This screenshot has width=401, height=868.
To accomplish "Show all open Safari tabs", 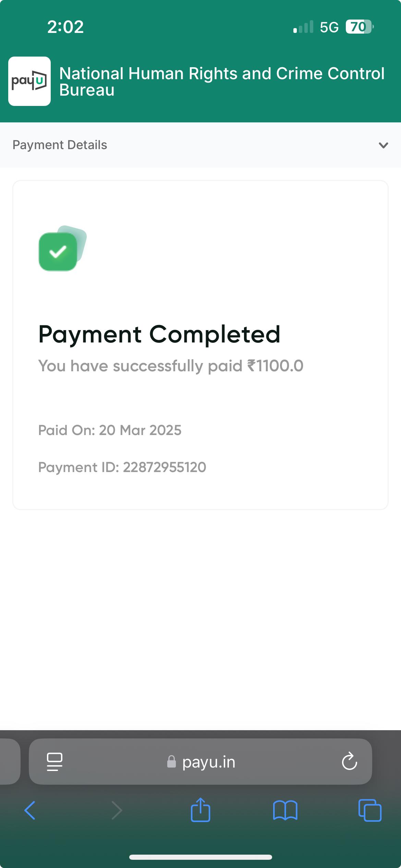I will [x=370, y=810].
